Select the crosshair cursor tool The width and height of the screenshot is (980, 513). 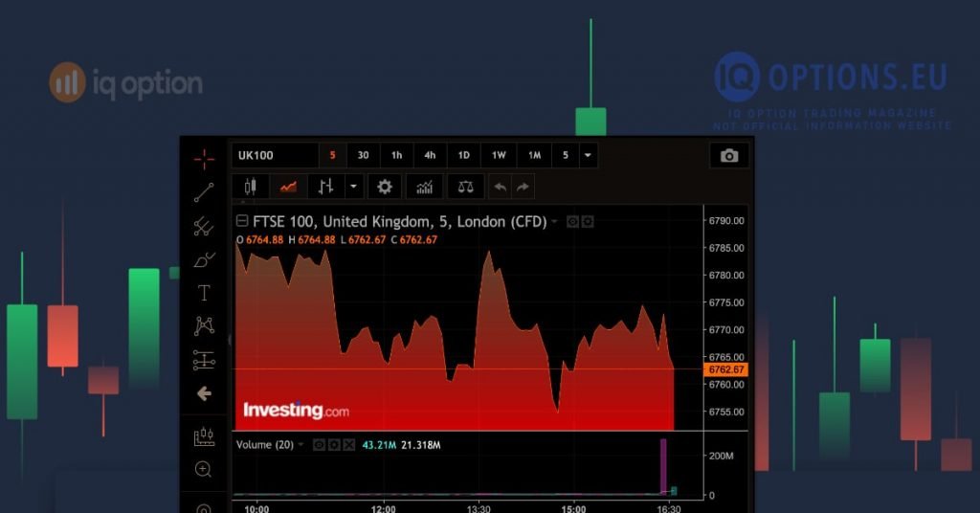204,159
